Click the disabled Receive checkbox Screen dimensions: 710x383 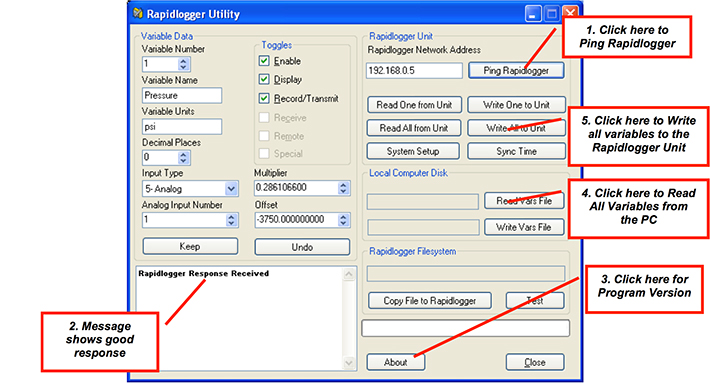pos(264,118)
